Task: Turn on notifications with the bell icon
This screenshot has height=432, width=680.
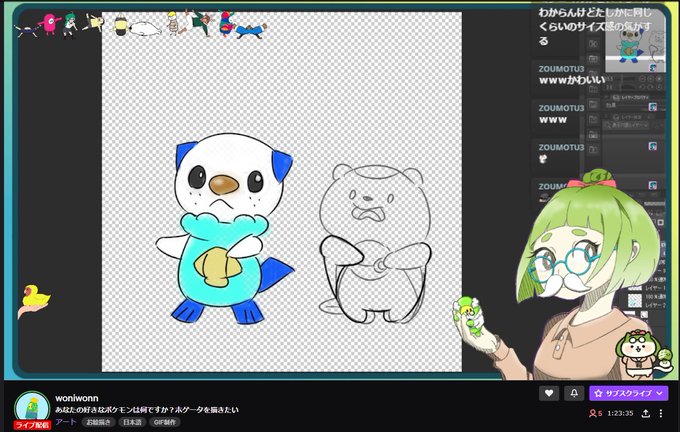Action: tap(574, 393)
